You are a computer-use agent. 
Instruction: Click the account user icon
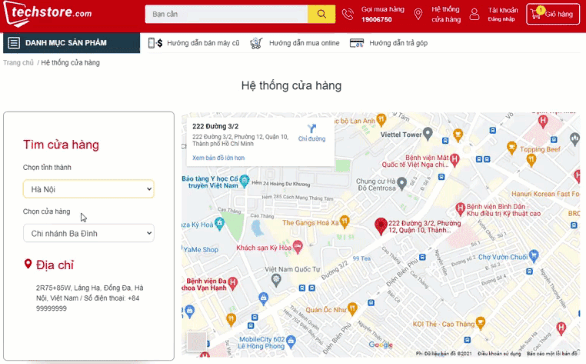[x=474, y=14]
